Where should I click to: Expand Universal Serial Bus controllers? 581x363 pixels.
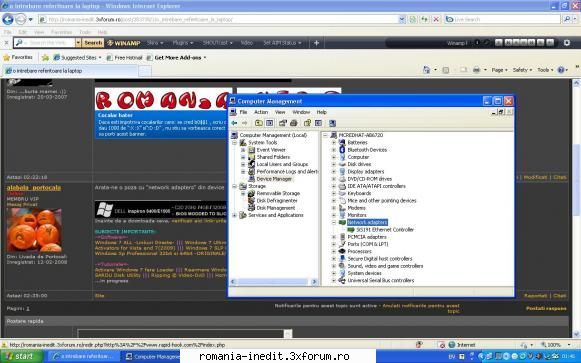[x=333, y=280]
